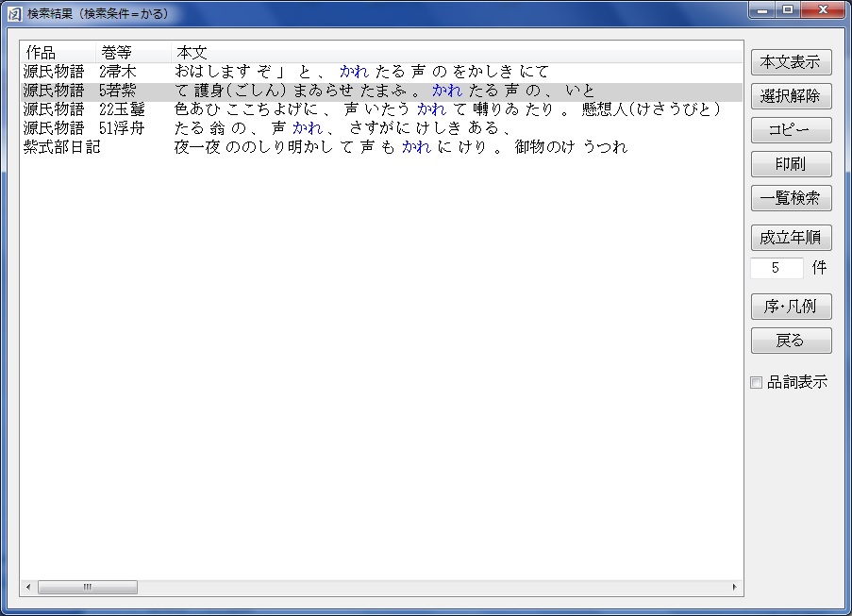Click the 選択解除 button
The height and width of the screenshot is (616, 852).
pos(791,96)
